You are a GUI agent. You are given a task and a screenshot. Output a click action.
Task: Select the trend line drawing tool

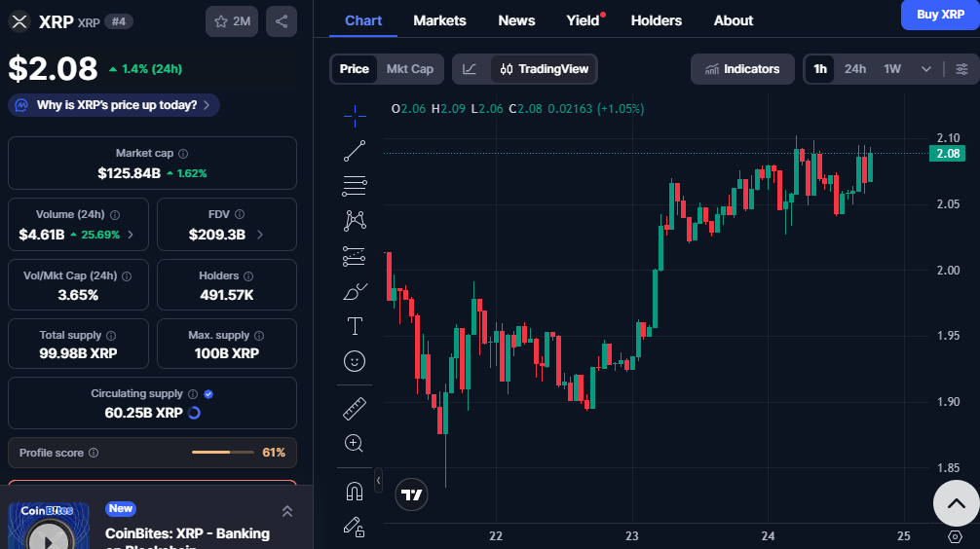click(355, 151)
